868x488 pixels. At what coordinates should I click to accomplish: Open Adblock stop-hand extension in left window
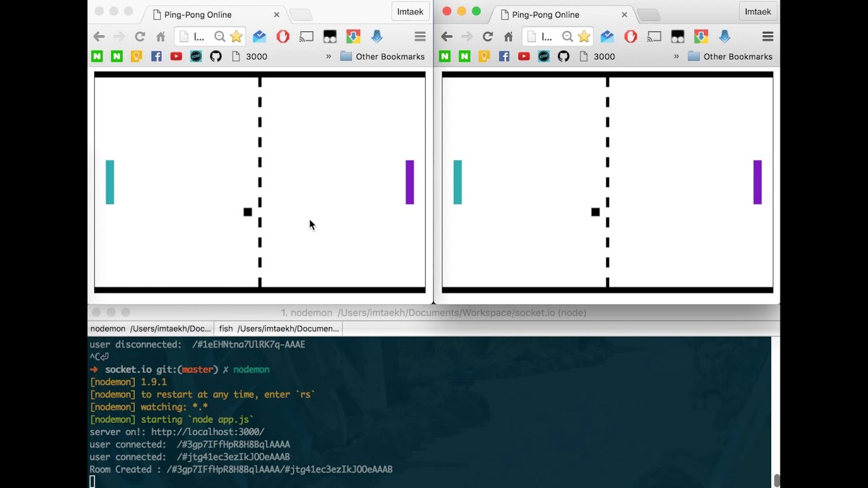point(283,37)
